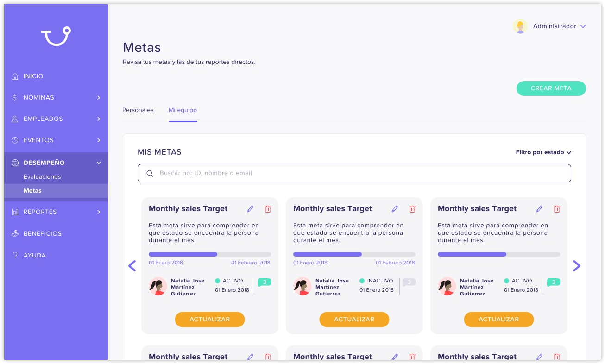Open the Administrador account dropdown
The image size is (605, 364).
583,26
